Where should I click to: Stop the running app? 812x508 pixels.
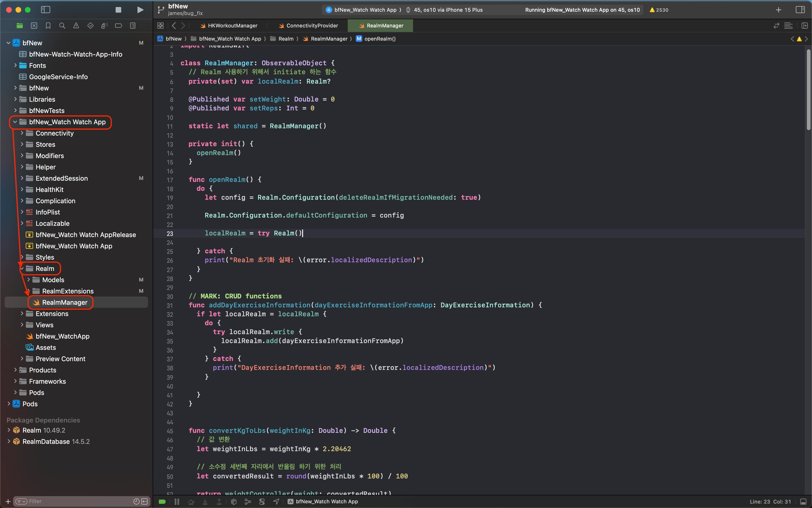118,10
